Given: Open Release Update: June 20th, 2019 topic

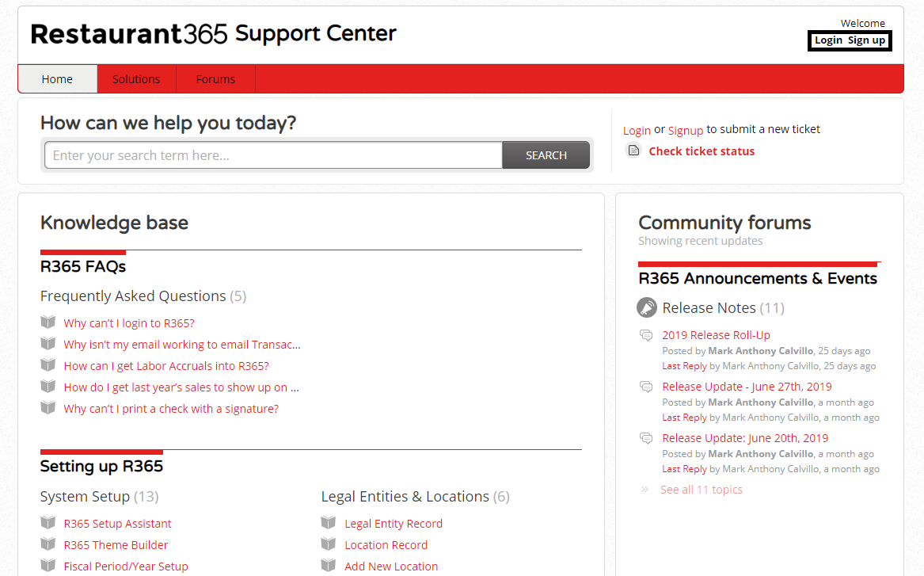Looking at the screenshot, I should tap(745, 438).
